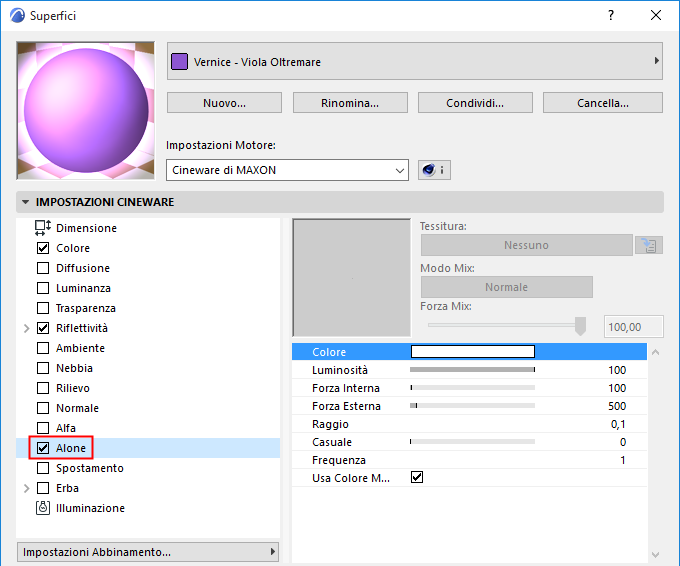
Task: Enable the Alfa checkbox
Action: point(43,428)
